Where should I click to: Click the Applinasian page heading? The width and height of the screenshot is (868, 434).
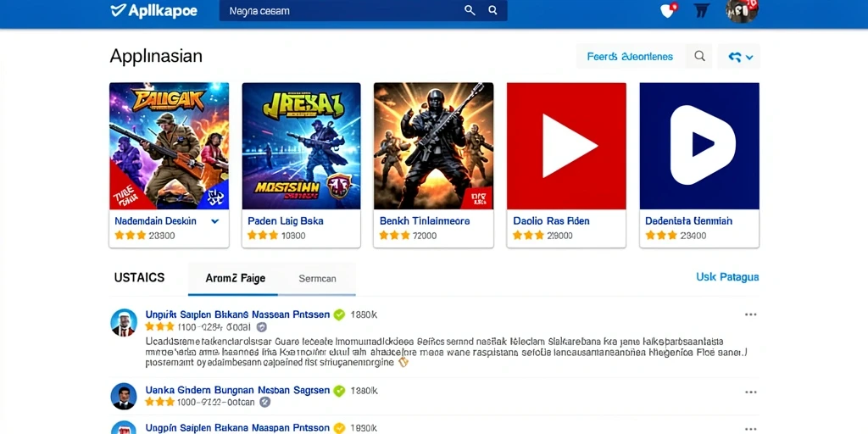click(x=156, y=57)
